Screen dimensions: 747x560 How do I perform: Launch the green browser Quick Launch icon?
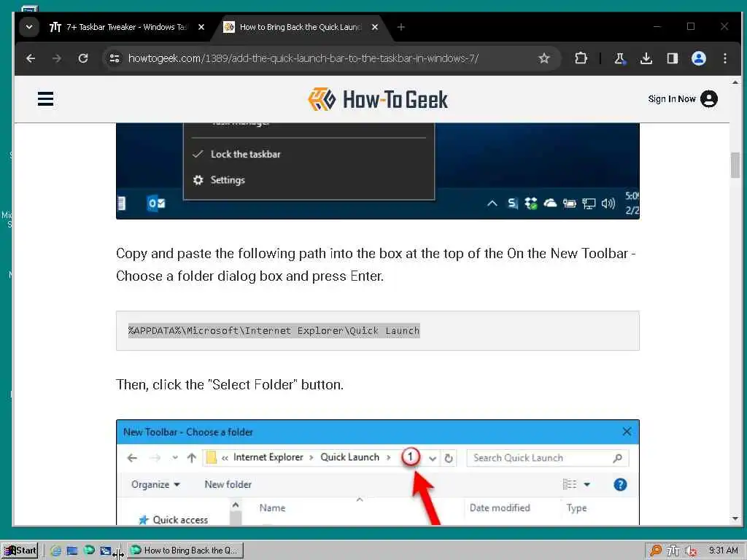pyautogui.click(x=89, y=550)
